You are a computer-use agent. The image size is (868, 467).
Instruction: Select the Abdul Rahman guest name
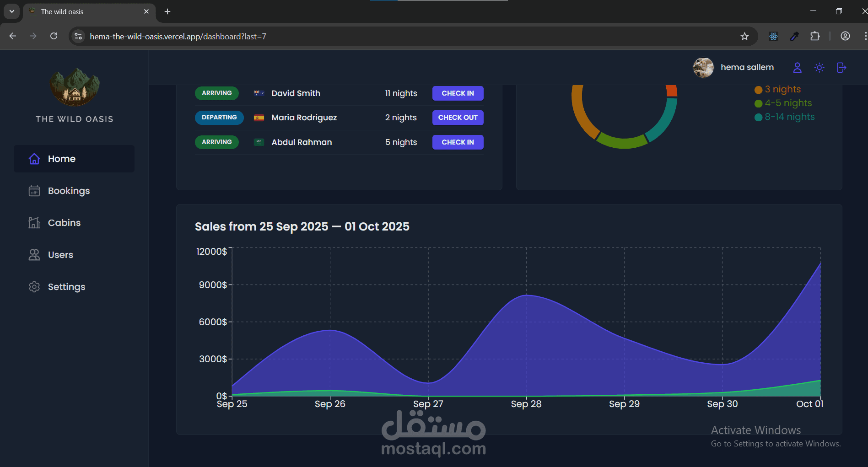302,142
